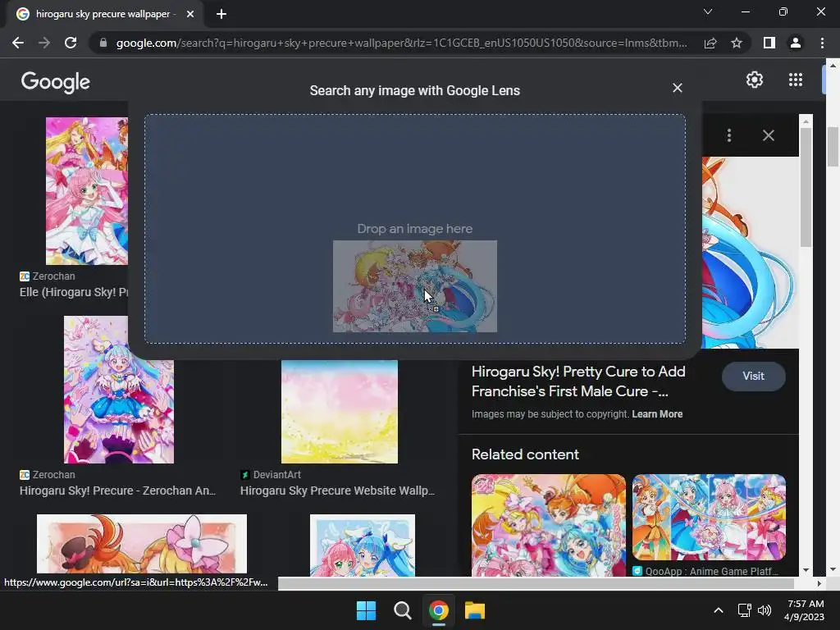Show hidden system tray icons
Screen dimensions: 840x630
(719, 610)
